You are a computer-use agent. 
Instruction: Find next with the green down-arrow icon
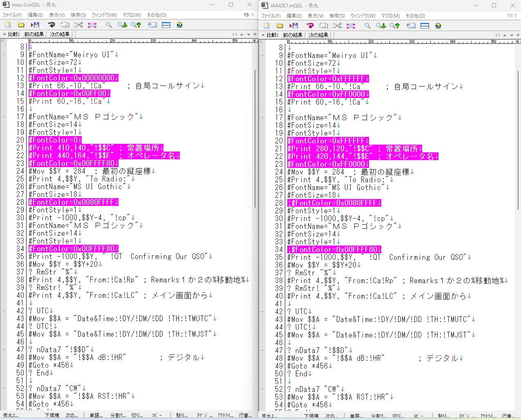(122, 25)
